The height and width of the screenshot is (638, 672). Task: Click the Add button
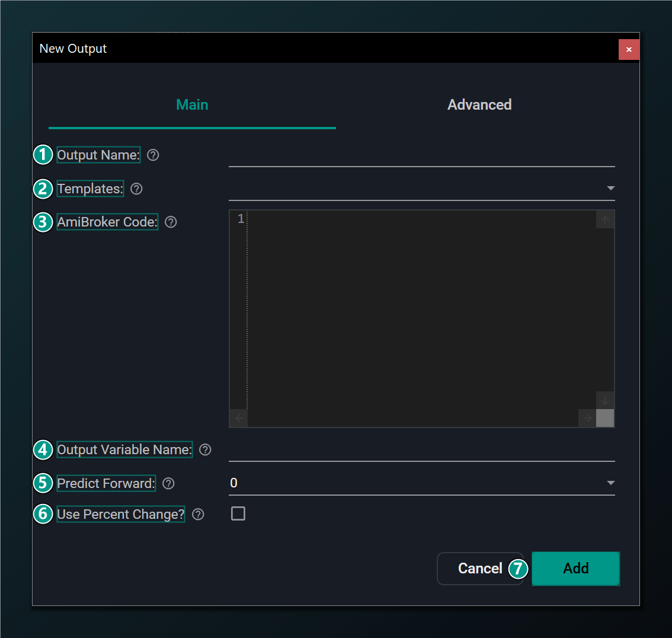(x=575, y=569)
